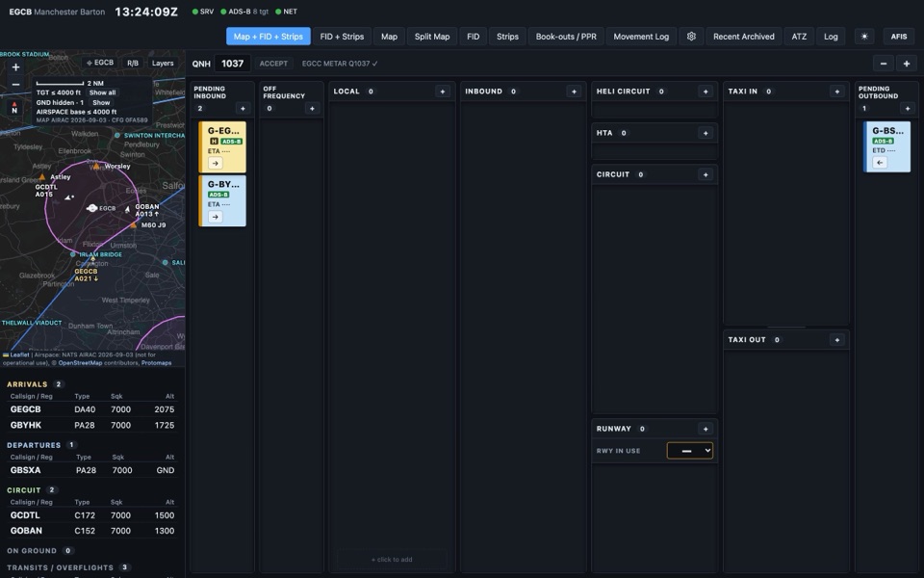924x578 pixels.
Task: Add a strip to Off Frequency
Action: tap(312, 109)
